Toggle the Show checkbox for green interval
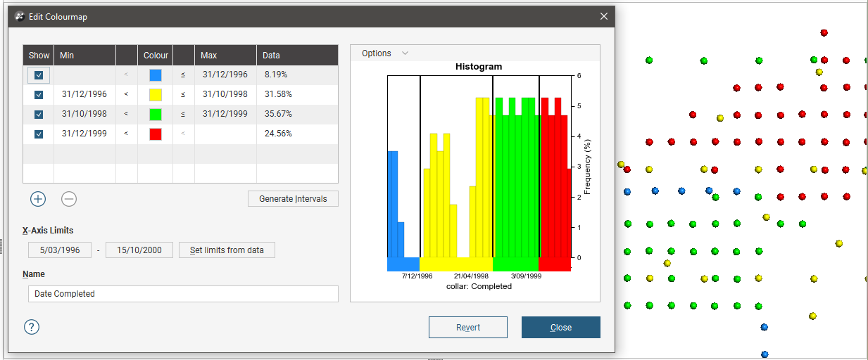868x360 pixels. coord(39,114)
